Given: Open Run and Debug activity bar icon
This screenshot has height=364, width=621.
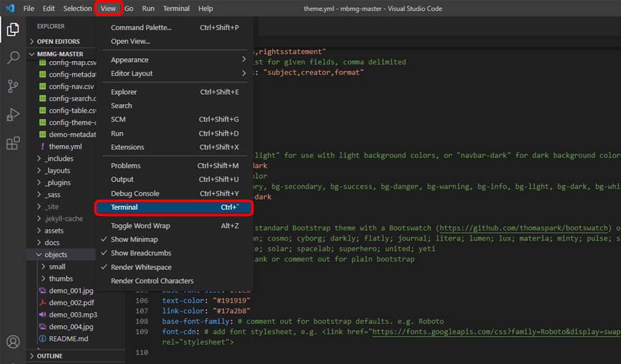Looking at the screenshot, I should [12, 114].
